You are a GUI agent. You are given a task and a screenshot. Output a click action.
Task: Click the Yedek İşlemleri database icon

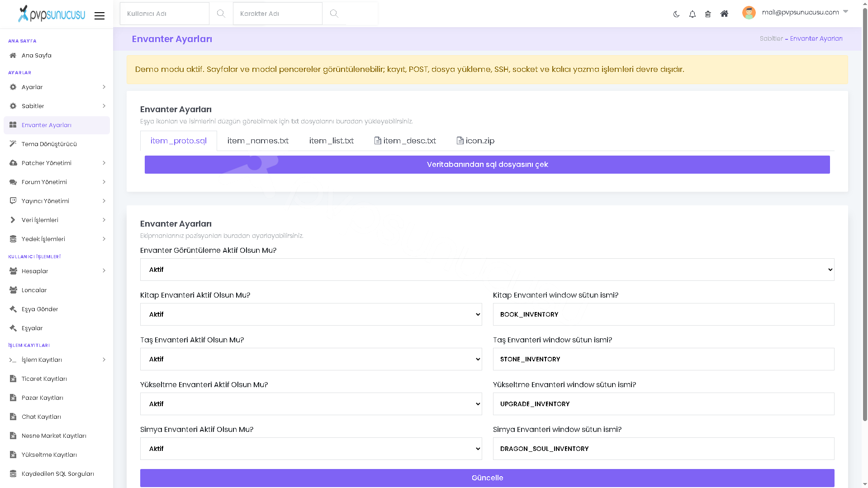point(13,239)
